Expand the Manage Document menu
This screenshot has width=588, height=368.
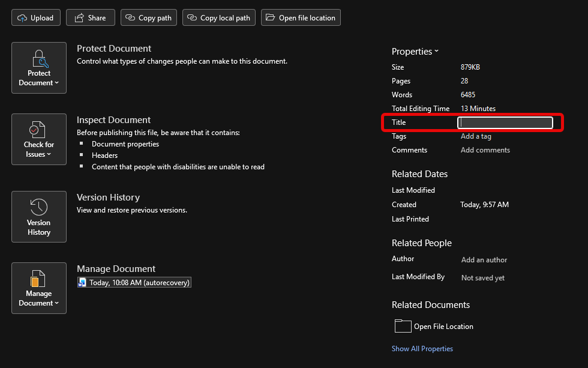(x=39, y=288)
